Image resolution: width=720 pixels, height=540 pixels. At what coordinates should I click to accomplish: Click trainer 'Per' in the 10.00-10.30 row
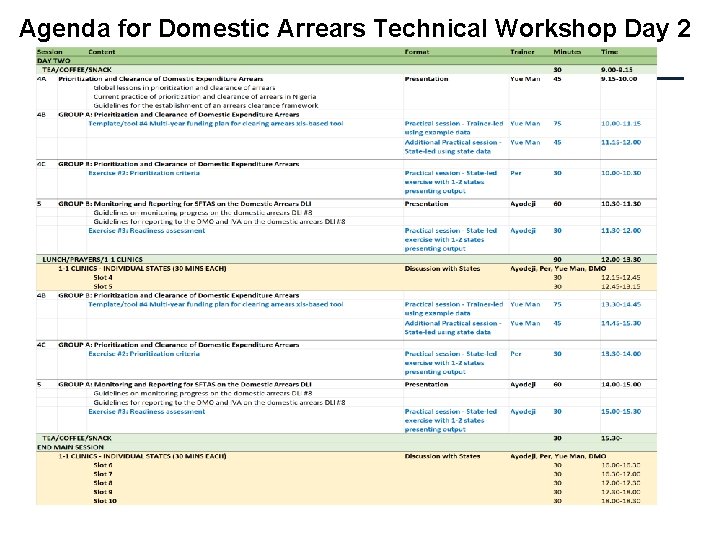[x=516, y=173]
